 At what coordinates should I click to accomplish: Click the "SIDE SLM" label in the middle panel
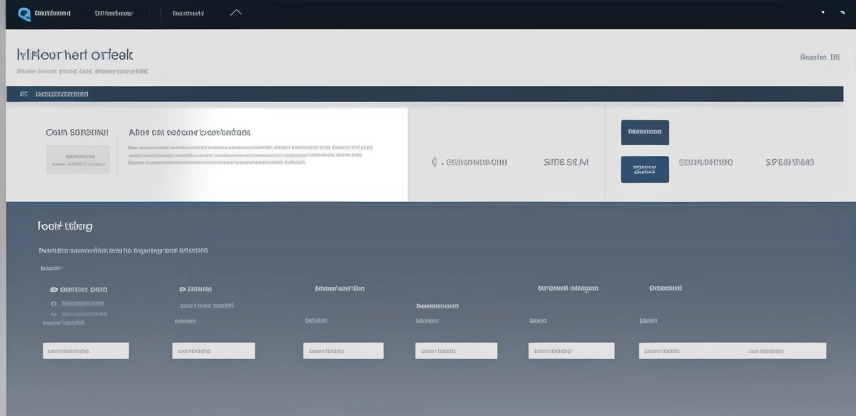pyautogui.click(x=566, y=161)
